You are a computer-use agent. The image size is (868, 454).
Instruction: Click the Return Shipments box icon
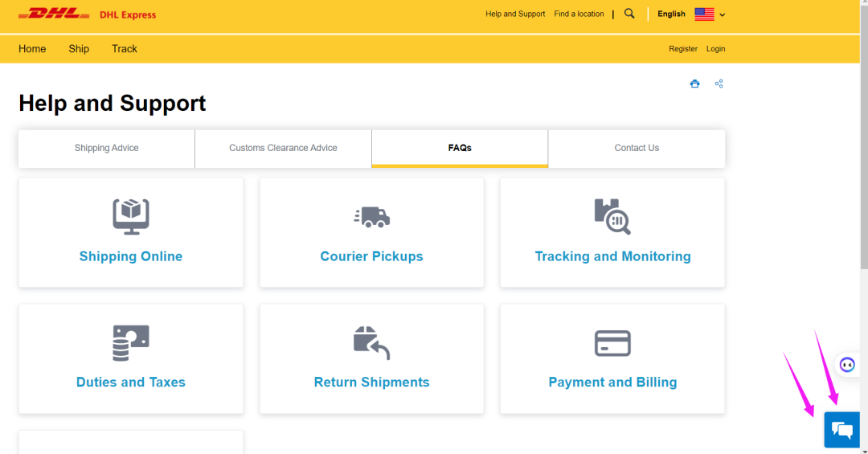[x=371, y=343]
